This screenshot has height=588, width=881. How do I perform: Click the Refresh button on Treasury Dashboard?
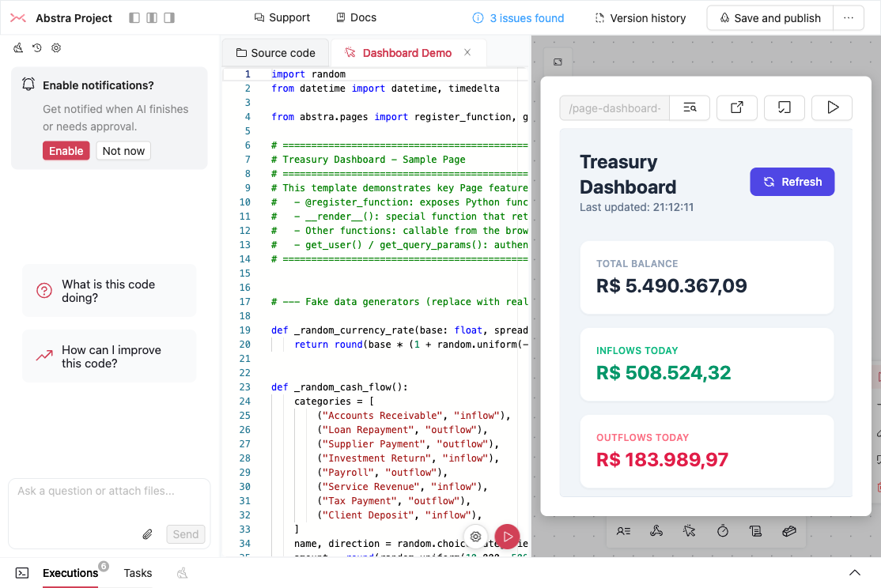tap(792, 181)
